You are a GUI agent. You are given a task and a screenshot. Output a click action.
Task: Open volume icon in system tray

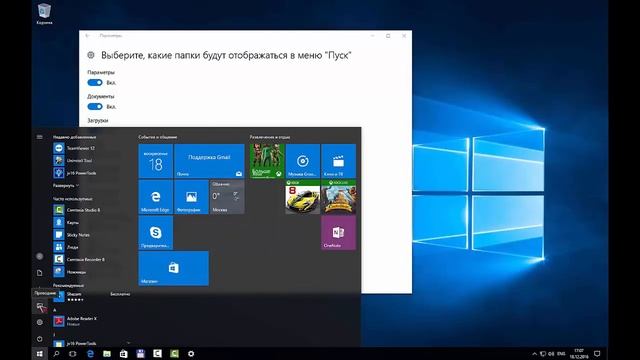(x=551, y=354)
